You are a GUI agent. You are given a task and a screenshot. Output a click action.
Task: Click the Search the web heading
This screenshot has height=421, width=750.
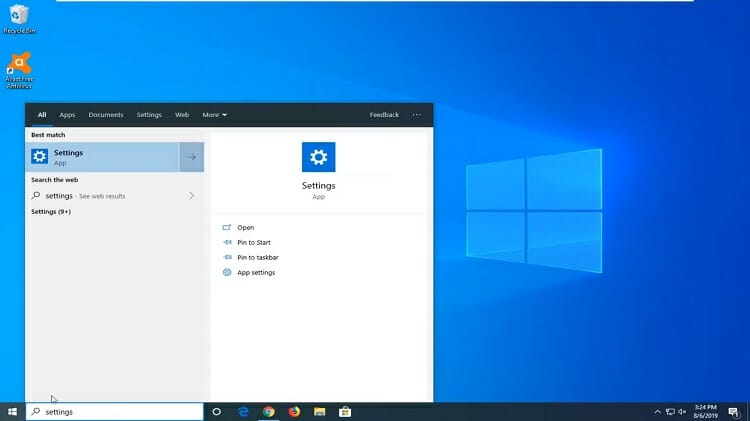coord(55,180)
